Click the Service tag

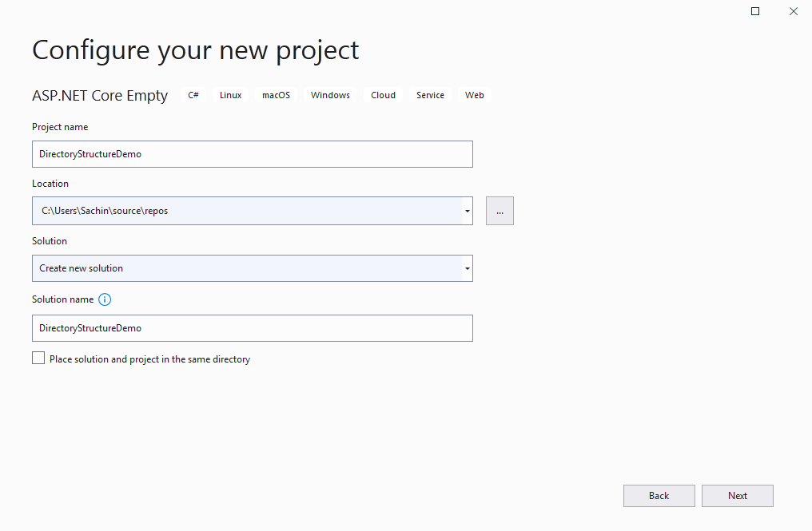[x=430, y=95]
